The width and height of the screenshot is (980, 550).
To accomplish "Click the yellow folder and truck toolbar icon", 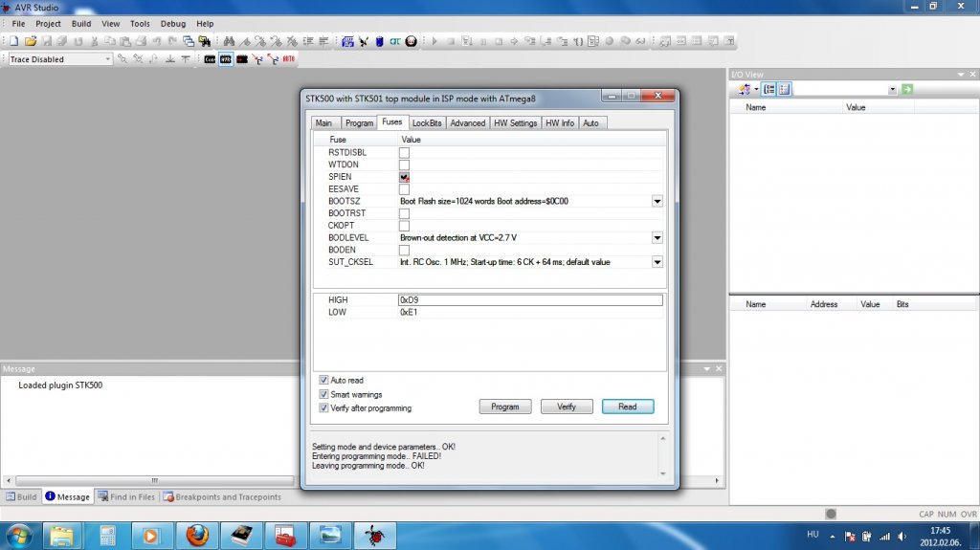I will (x=205, y=41).
